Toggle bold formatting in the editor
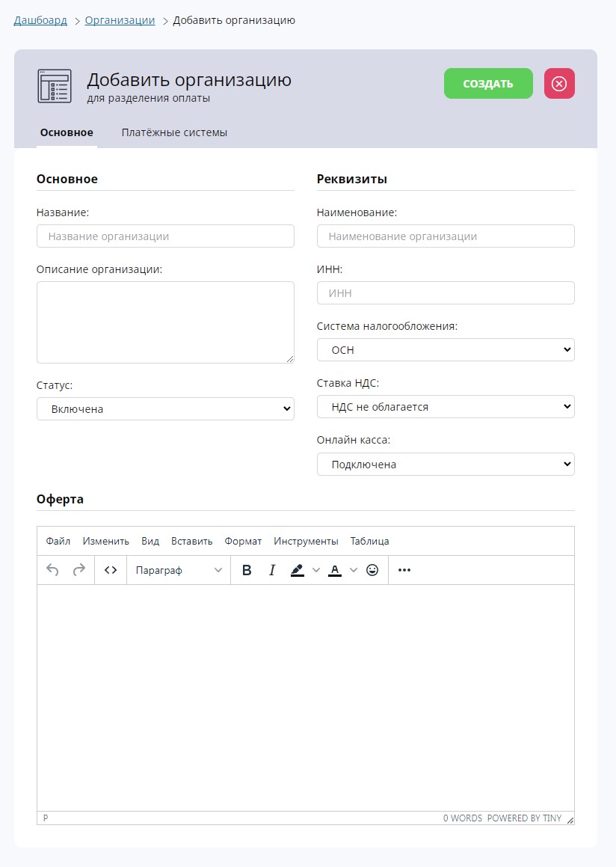This screenshot has height=867, width=616. click(247, 570)
